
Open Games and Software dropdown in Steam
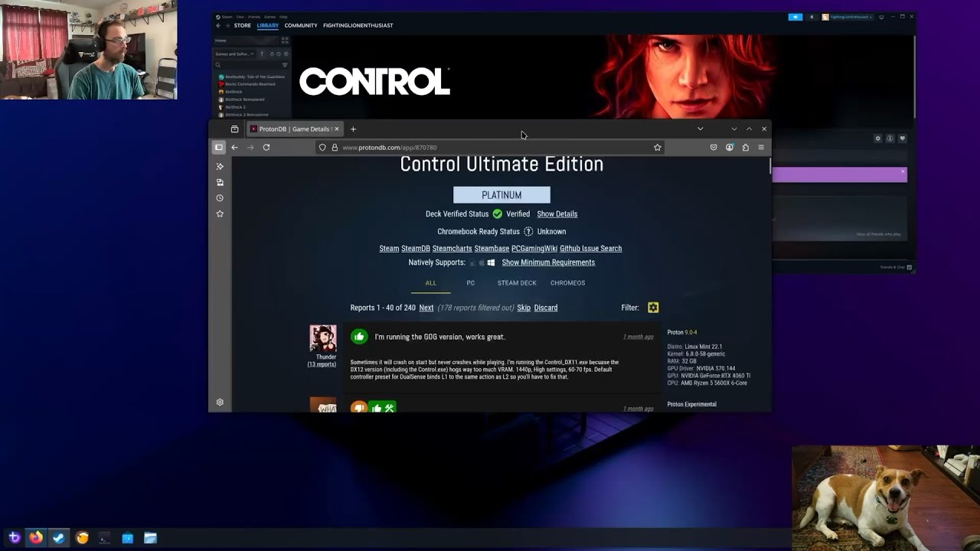tap(236, 54)
